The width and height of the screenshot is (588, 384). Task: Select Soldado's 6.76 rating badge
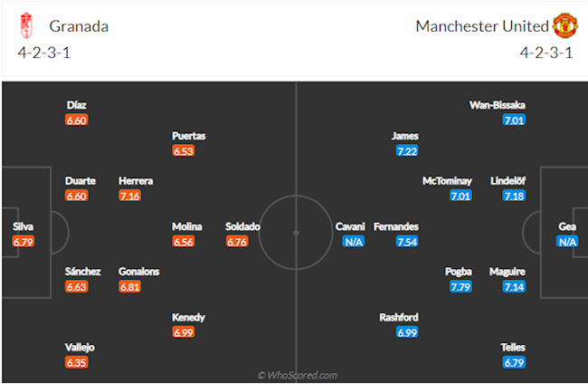tap(237, 242)
